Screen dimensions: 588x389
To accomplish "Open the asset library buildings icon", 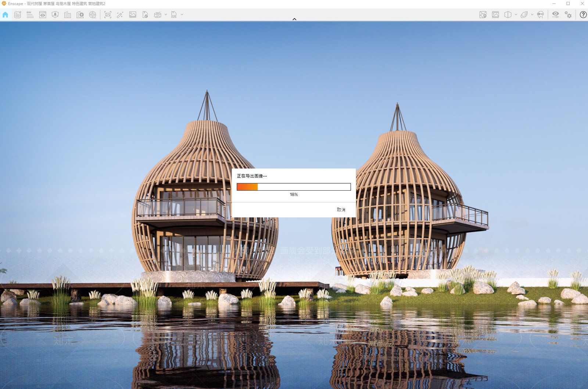I will point(68,15).
